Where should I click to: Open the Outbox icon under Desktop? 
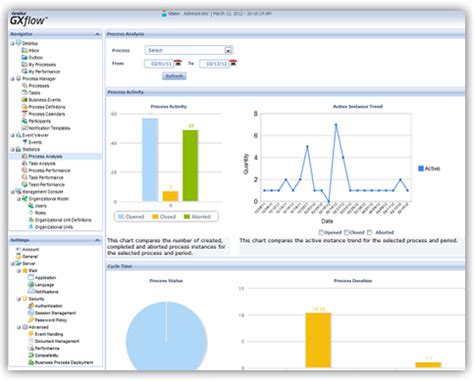24,57
